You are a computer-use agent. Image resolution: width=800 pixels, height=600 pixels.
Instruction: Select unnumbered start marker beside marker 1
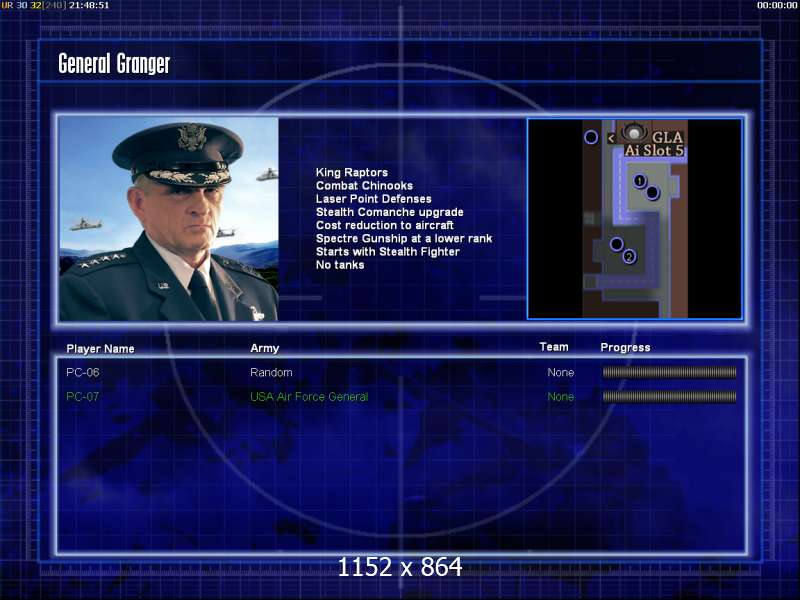pos(652,193)
